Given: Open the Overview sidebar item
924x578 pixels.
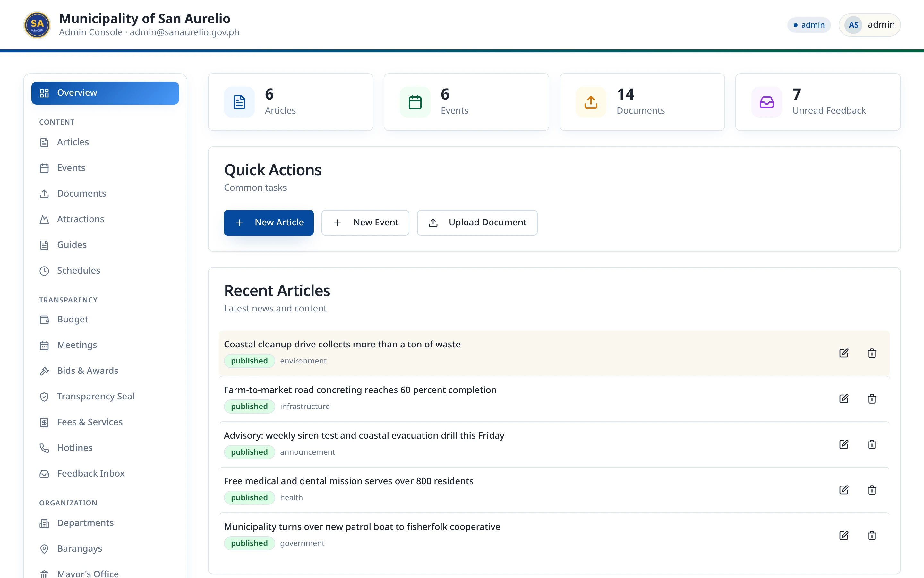Looking at the screenshot, I should (x=105, y=93).
